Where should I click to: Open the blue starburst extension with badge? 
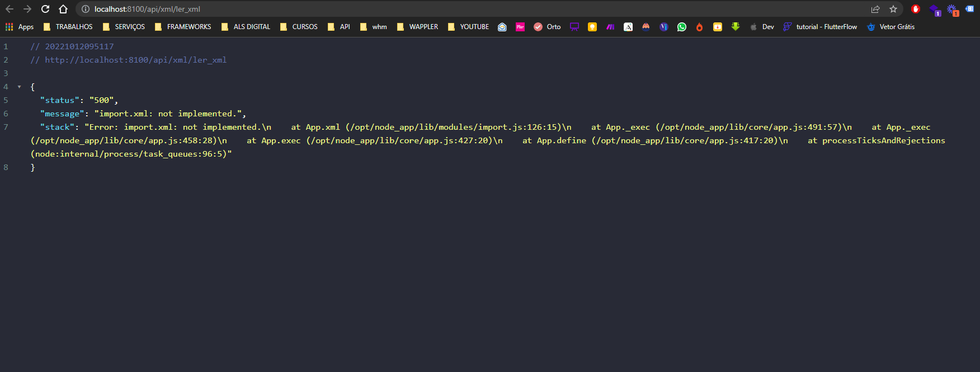[952, 10]
